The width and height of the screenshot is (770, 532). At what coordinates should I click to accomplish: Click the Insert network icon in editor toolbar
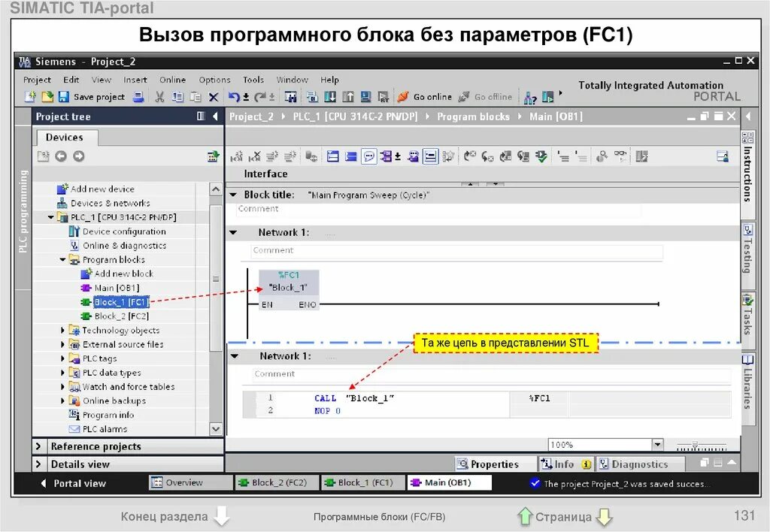[236, 156]
